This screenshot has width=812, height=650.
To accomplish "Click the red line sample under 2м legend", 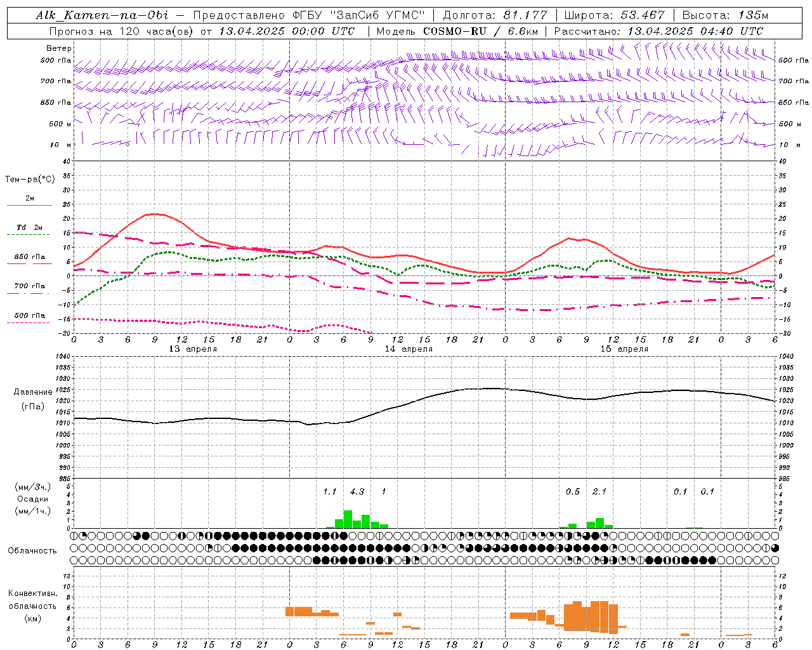I will pyautogui.click(x=29, y=205).
